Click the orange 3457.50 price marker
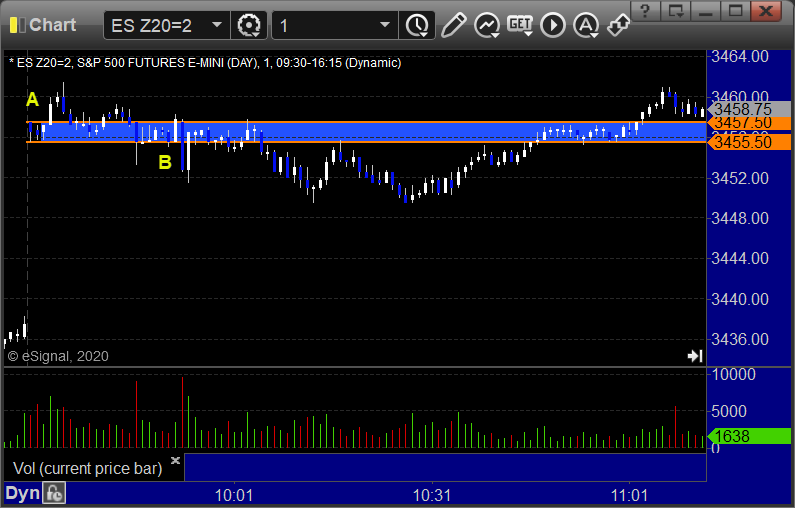This screenshot has height=508, width=795. point(749,123)
